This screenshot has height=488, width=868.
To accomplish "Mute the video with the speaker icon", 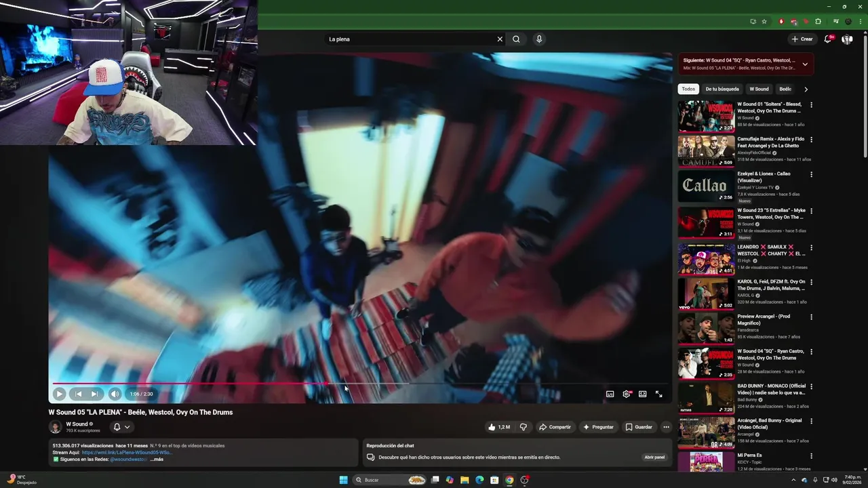I will [115, 394].
